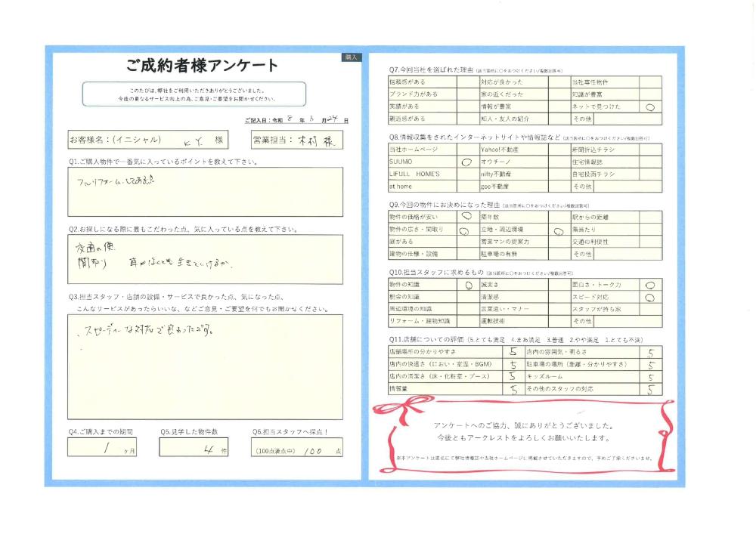Check the ネットで見つけた box in Q7
This screenshot has width=756, height=534.
[x=650, y=107]
